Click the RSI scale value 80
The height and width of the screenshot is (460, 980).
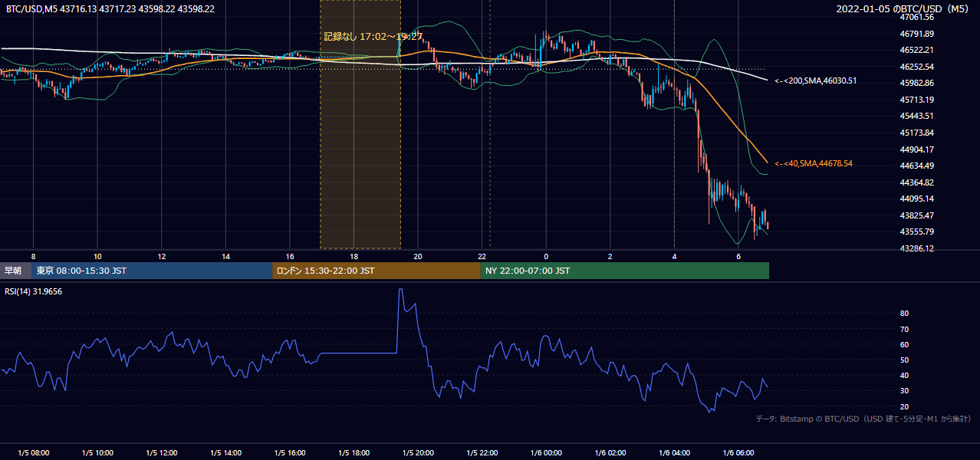coord(904,314)
